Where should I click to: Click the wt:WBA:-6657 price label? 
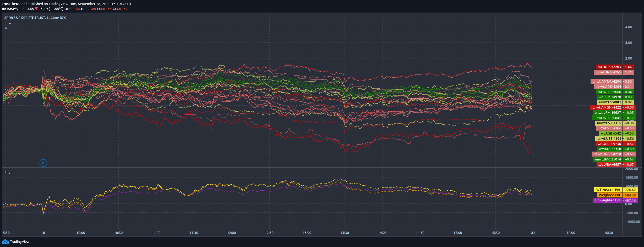[616, 164]
